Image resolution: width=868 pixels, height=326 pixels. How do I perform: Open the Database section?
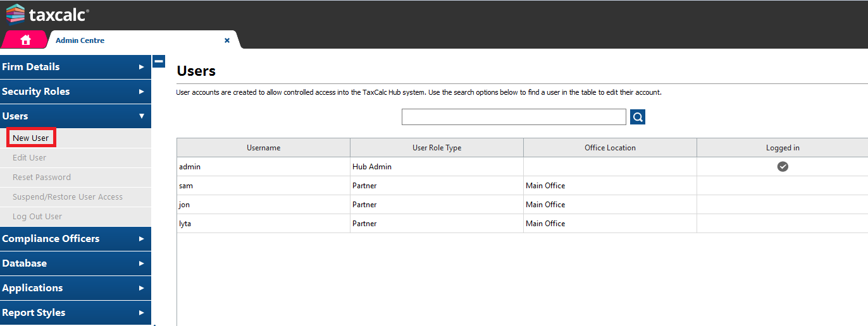[75, 263]
